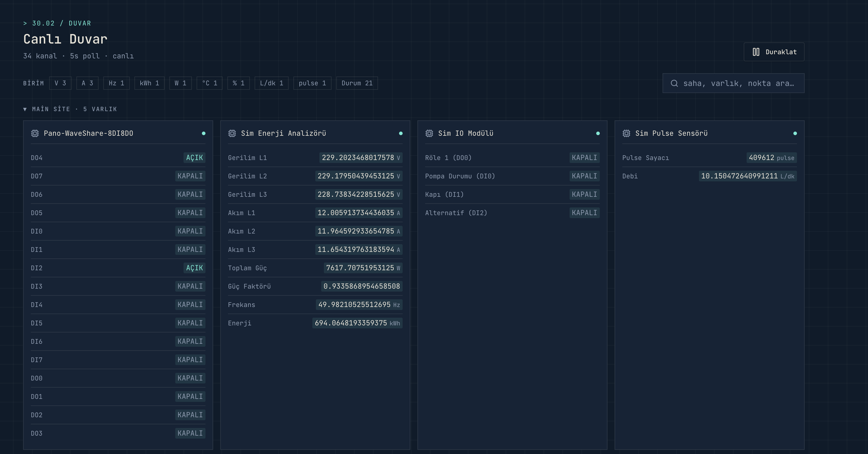The image size is (868, 454).
Task: Collapse the MAIN SİTE group triangle
Action: point(25,109)
